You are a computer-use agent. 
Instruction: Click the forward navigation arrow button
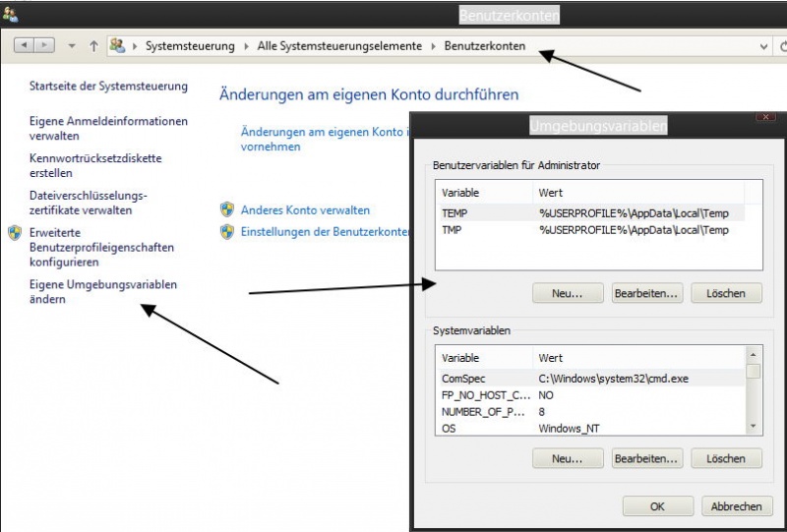[x=45, y=46]
